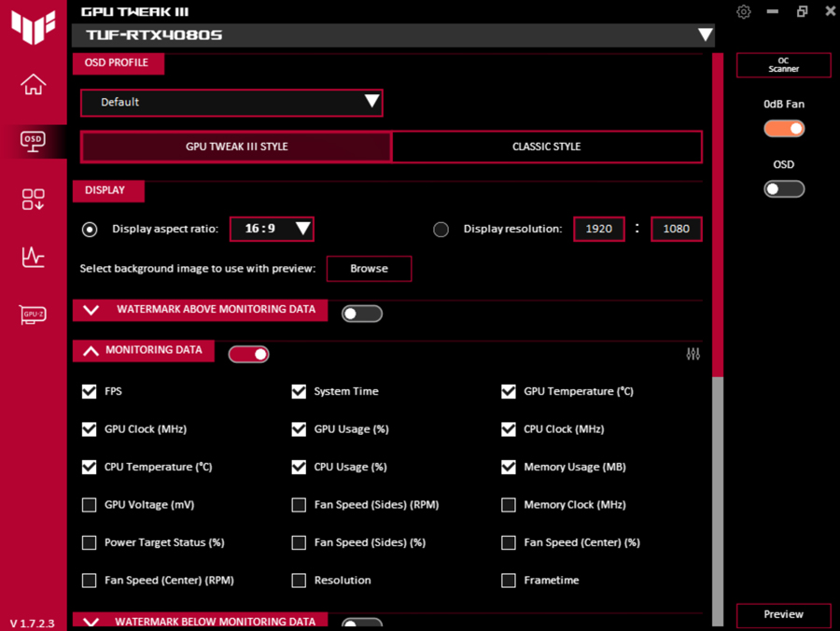
Task: Uncheck the FPS monitoring checkbox
Action: click(90, 391)
